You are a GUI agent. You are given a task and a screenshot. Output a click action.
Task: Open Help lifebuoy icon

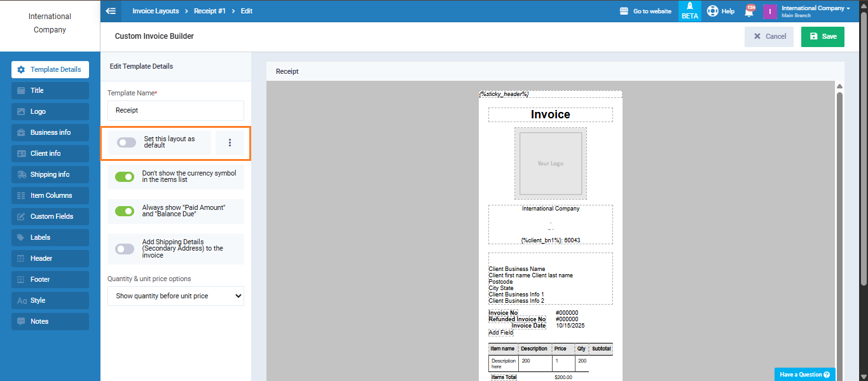713,11
